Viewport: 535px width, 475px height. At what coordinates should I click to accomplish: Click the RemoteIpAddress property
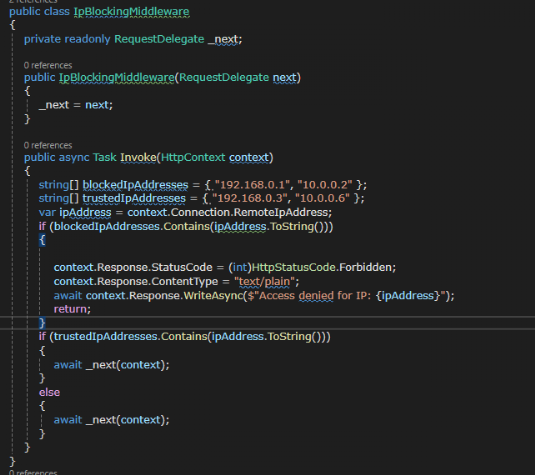281,213
